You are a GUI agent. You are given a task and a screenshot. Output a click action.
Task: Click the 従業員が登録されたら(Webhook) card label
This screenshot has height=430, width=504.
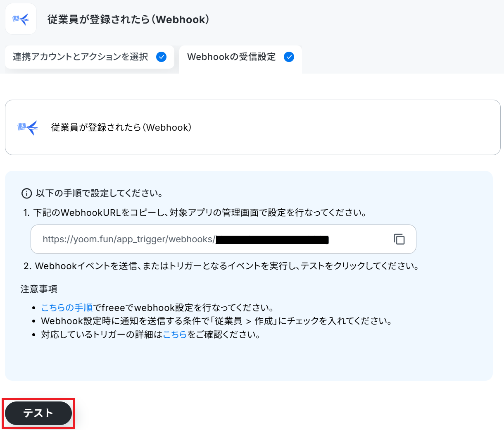pos(121,127)
